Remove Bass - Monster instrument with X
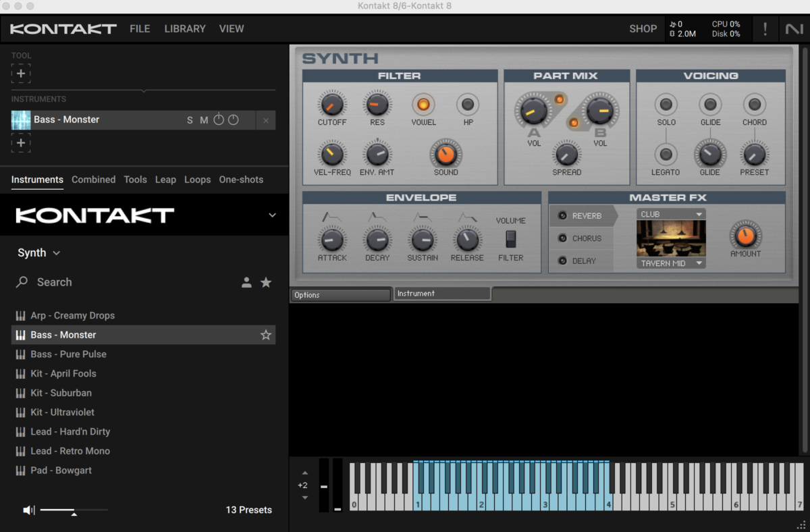 tap(266, 121)
